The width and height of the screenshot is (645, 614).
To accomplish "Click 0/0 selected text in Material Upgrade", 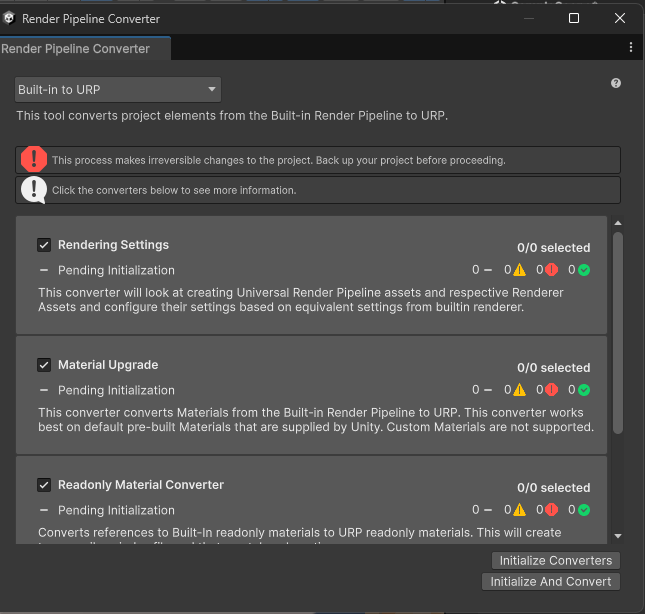I will (553, 368).
